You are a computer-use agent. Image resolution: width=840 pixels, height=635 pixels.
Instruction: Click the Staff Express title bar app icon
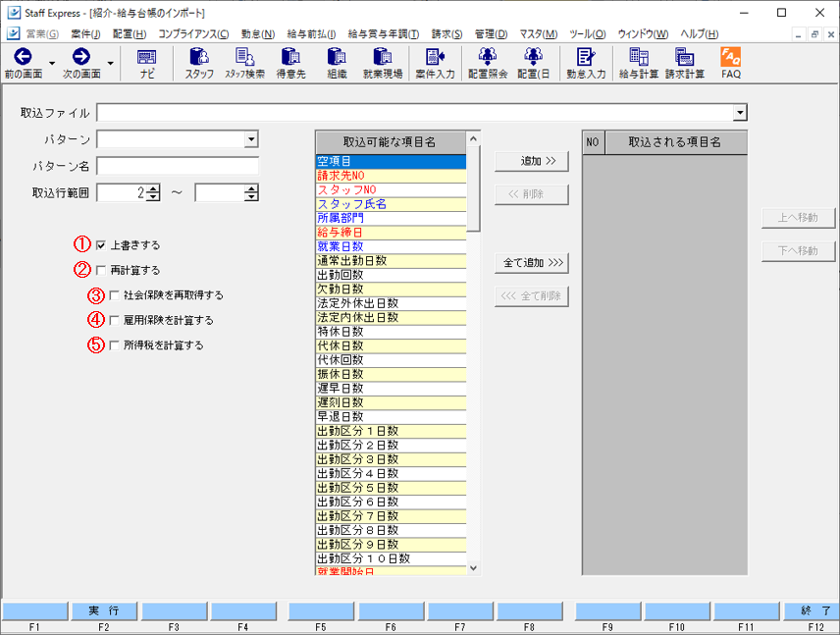point(14,13)
